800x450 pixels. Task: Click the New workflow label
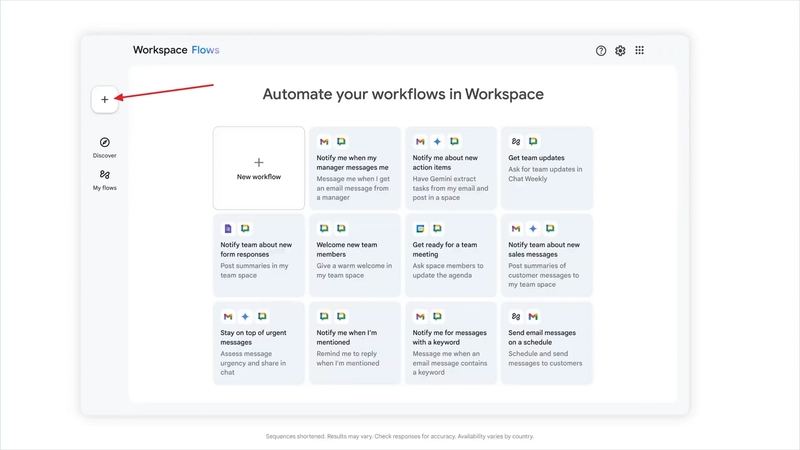click(x=259, y=177)
